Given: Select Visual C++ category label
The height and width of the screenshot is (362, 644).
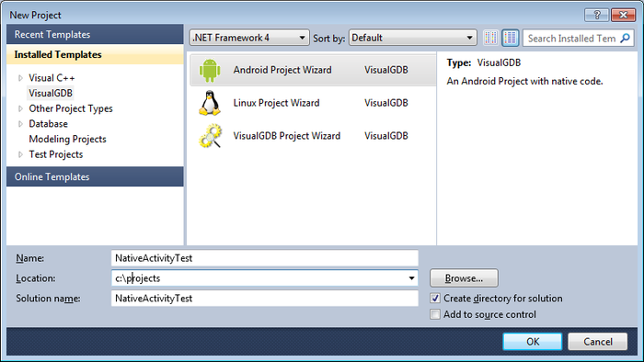Looking at the screenshot, I should click(x=52, y=78).
